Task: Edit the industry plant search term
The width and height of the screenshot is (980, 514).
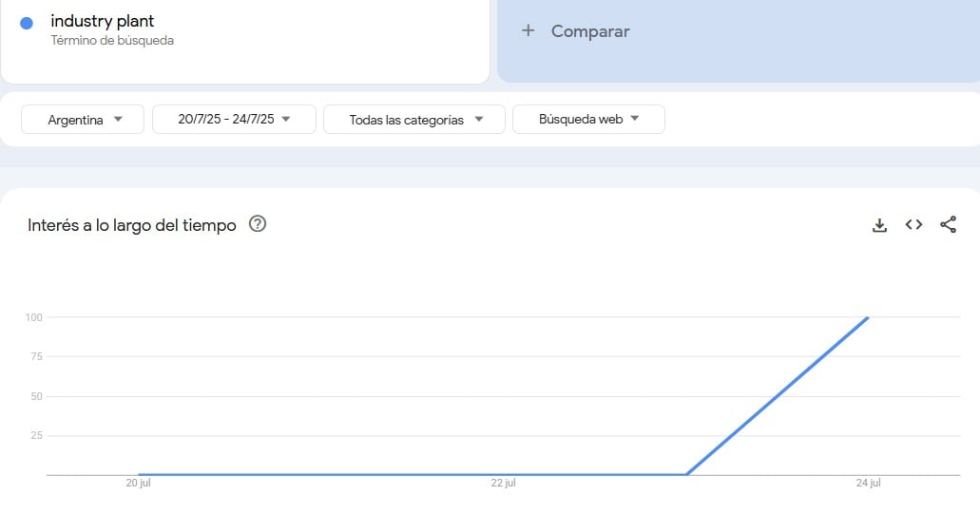Action: click(103, 21)
